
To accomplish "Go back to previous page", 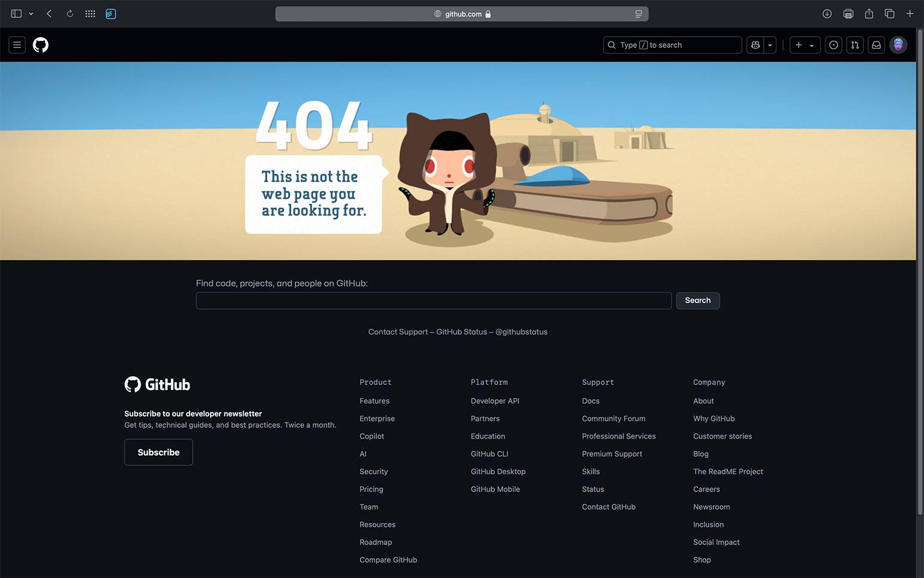I will coord(49,14).
